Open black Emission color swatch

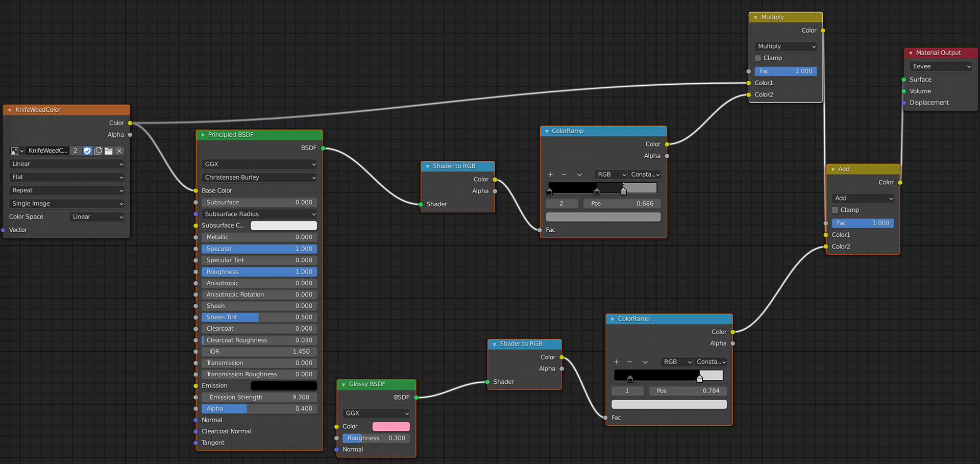point(284,386)
